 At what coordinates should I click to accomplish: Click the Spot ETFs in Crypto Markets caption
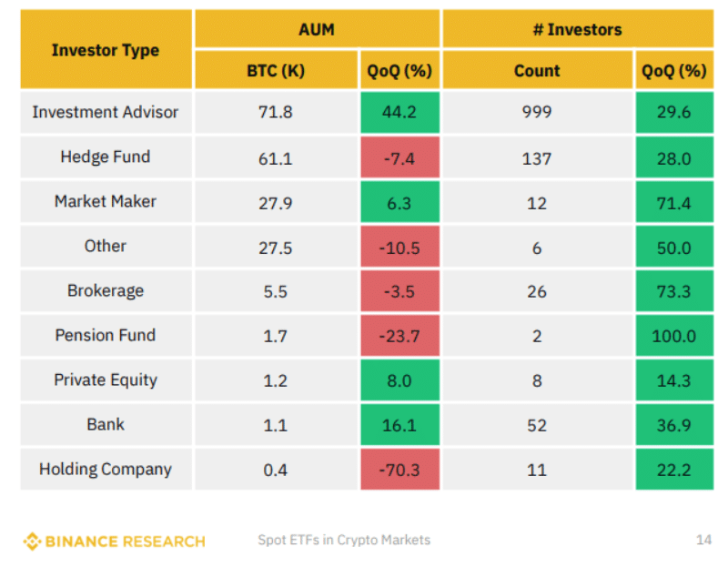pos(344,540)
